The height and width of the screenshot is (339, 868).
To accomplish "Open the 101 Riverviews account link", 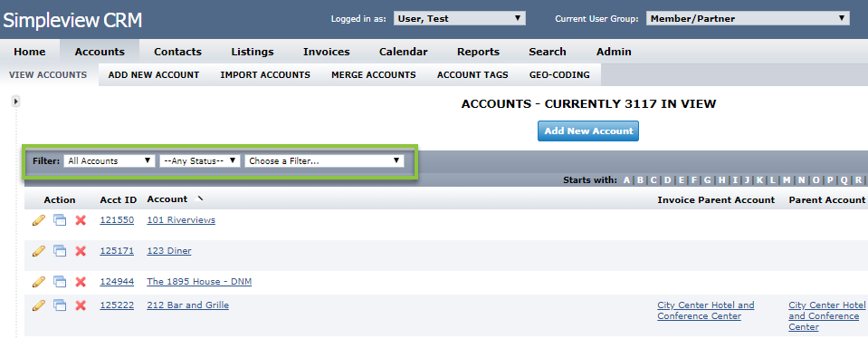I will coord(181,220).
